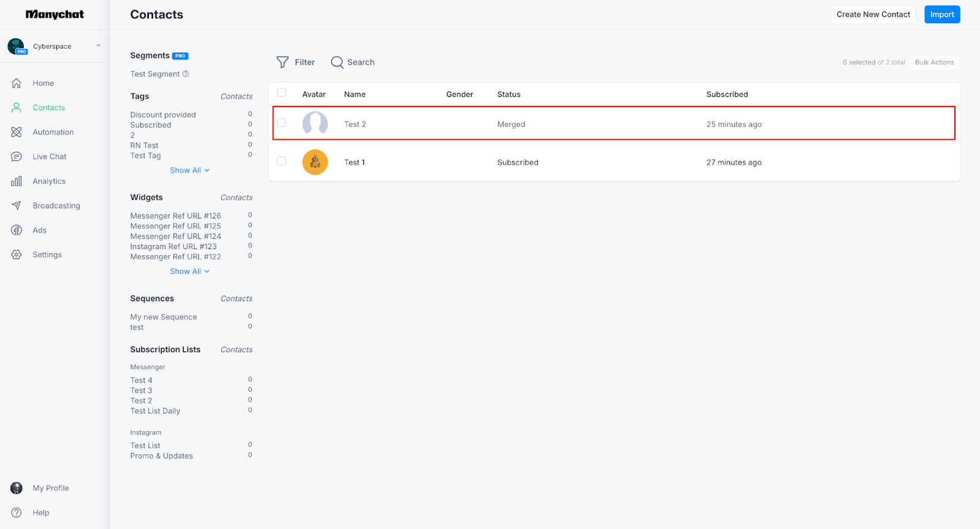Open Automation from the sidebar icon

click(17, 132)
